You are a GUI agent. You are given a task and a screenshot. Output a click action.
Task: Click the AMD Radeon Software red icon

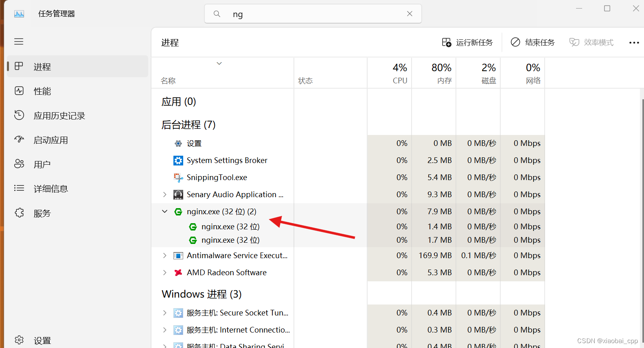coord(178,273)
